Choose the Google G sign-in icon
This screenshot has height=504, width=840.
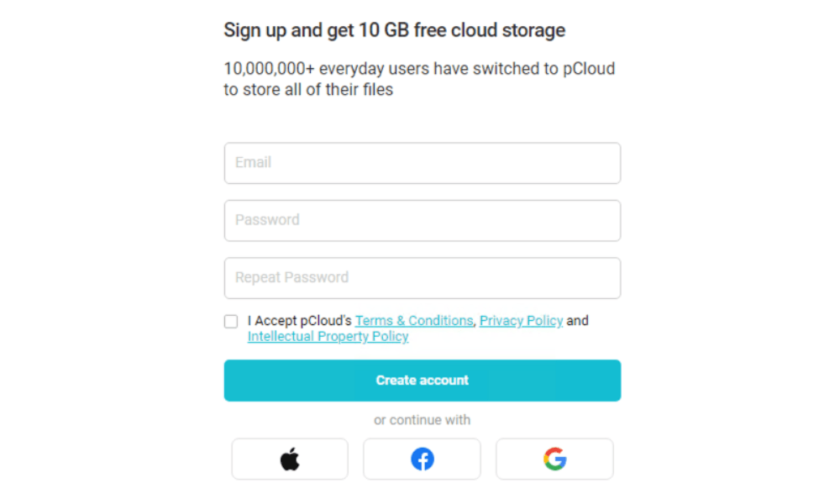(554, 459)
